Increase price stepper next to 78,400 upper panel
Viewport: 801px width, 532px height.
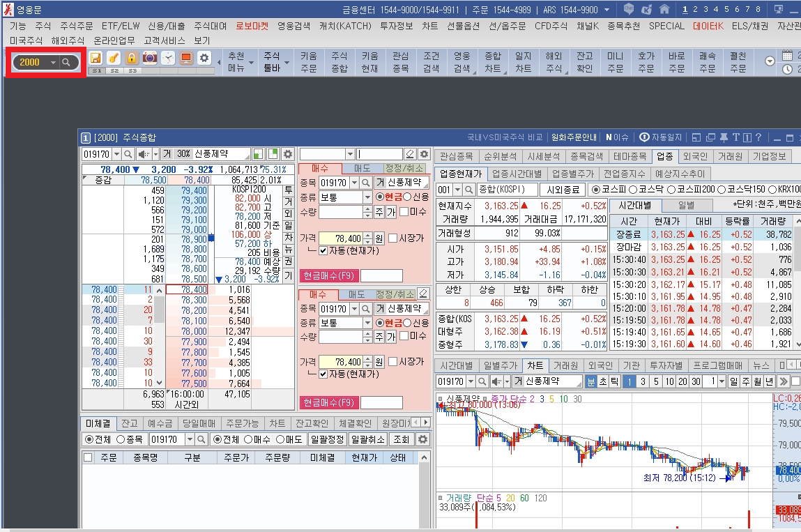tap(368, 236)
